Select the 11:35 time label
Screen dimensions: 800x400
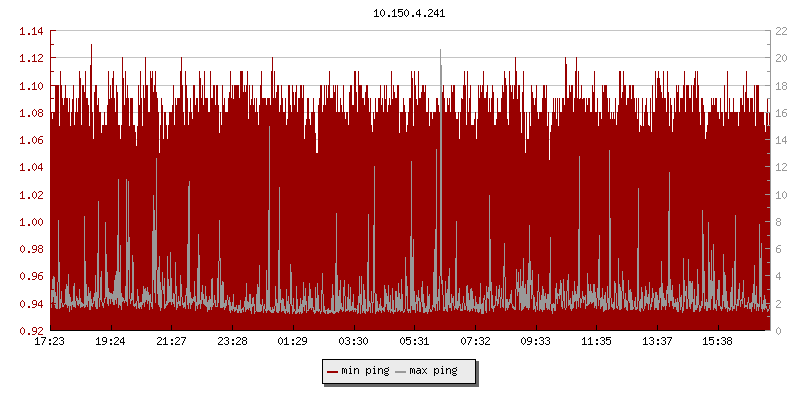pyautogui.click(x=596, y=342)
